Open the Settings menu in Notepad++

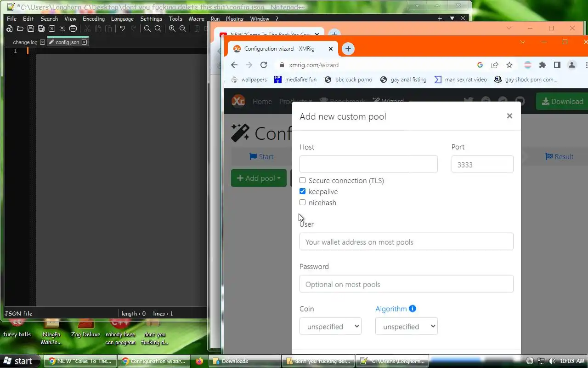[151, 19]
